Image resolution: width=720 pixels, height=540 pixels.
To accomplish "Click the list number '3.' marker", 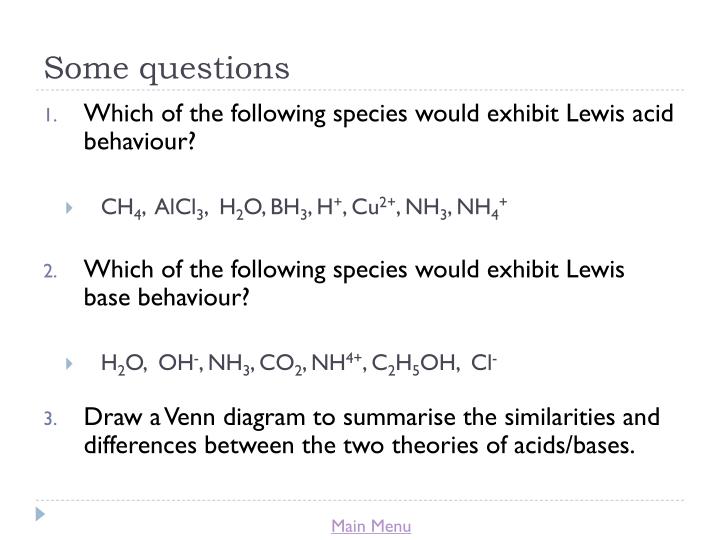I will (51, 419).
